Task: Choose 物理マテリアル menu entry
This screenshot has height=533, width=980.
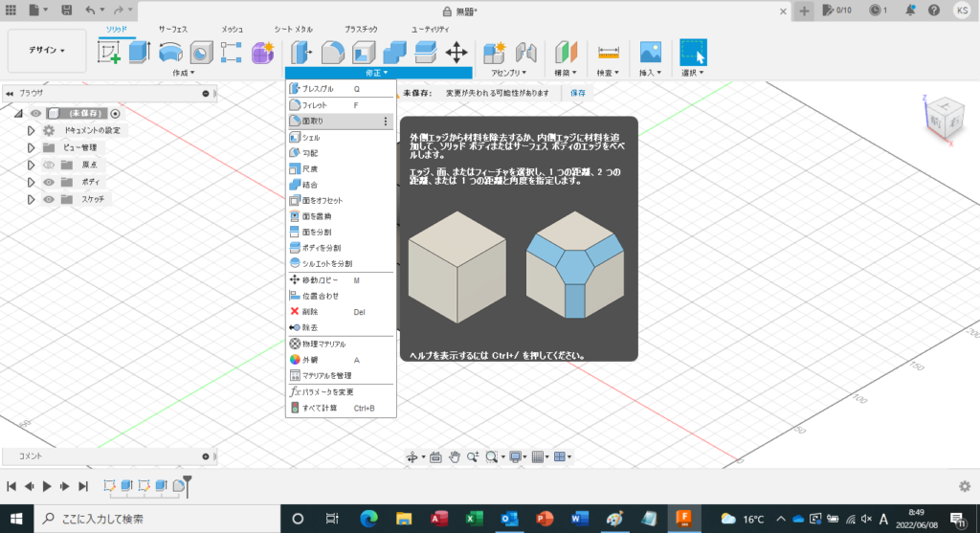Action: pyautogui.click(x=340, y=344)
